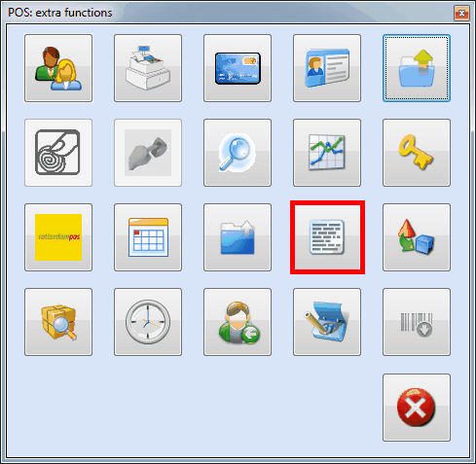476x464 pixels.
Task: Click the colored shapes cone and cube icon
Action: [417, 237]
